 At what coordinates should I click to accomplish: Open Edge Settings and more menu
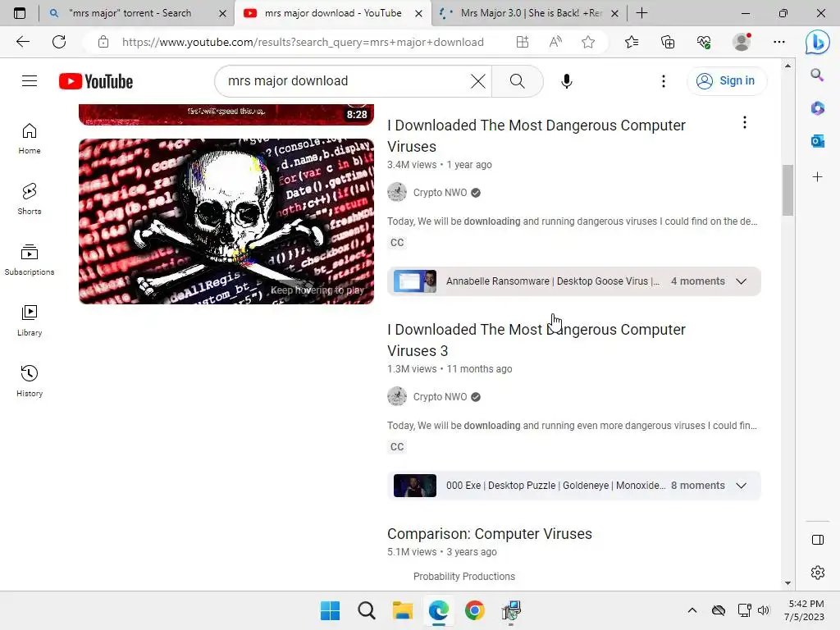pos(779,42)
